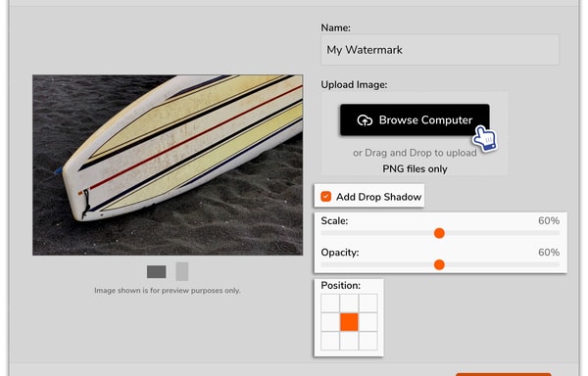The width and height of the screenshot is (588, 376).
Task: Adjust the Scale slider handle
Action: (x=439, y=233)
